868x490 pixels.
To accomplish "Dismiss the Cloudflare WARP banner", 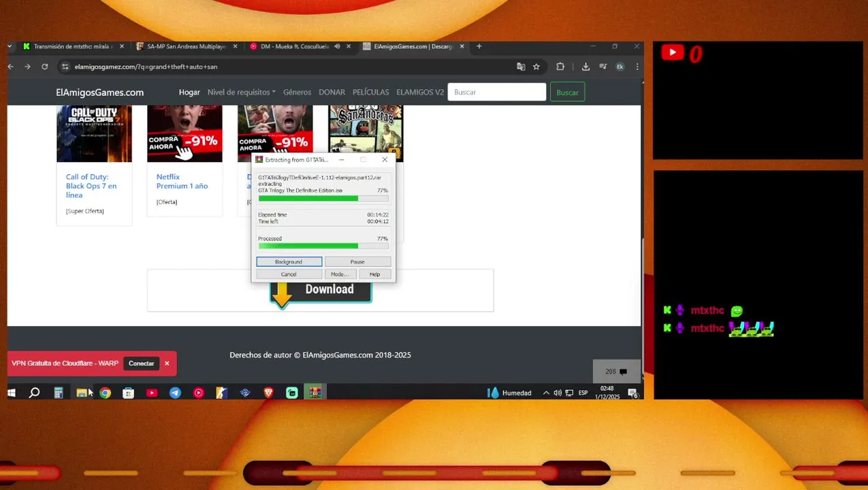I will click(167, 363).
